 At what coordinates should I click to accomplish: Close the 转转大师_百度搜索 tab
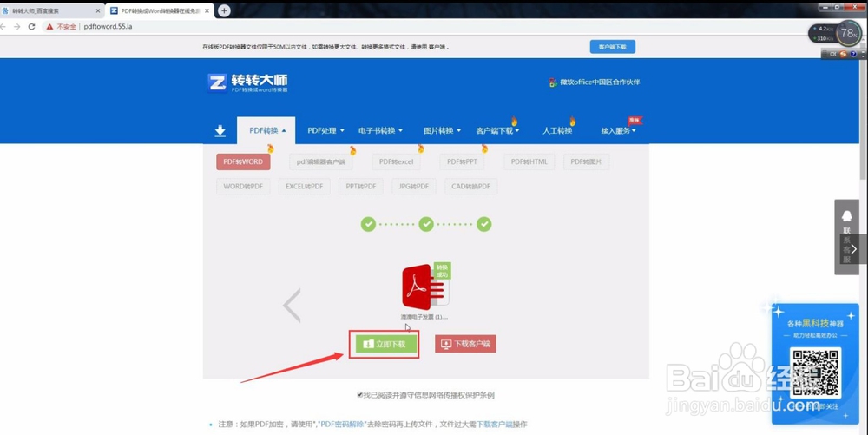(98, 10)
